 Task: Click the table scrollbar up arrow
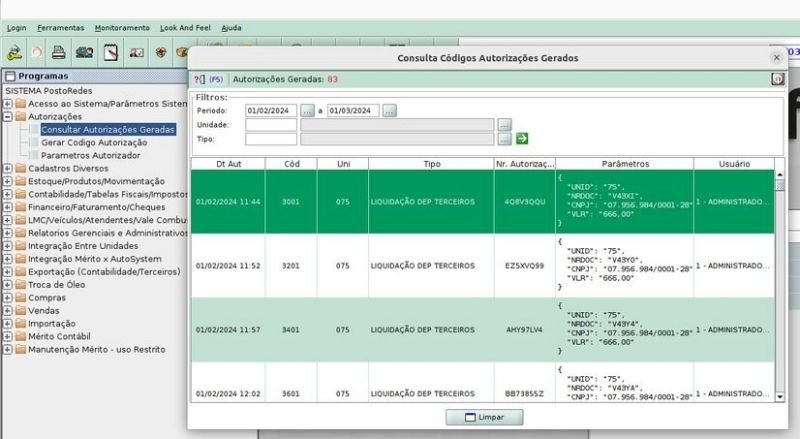[780, 175]
